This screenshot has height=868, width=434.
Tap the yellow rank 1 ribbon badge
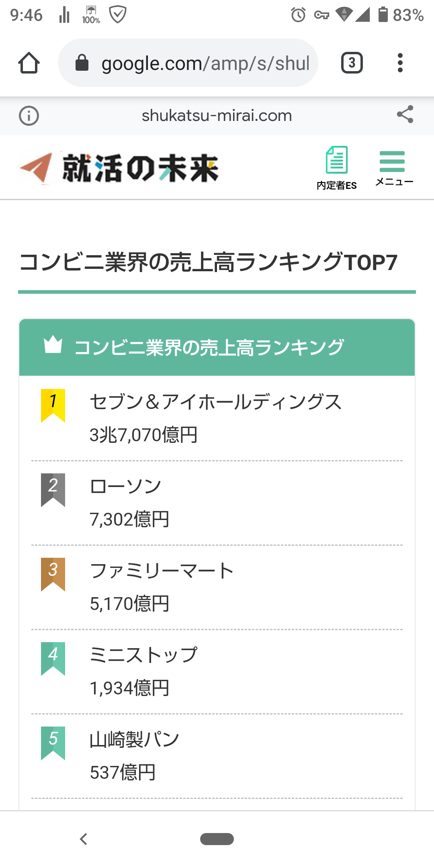(x=53, y=405)
